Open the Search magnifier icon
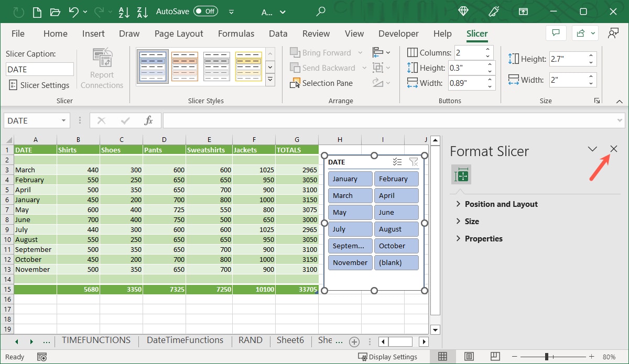629x364 pixels. [321, 11]
